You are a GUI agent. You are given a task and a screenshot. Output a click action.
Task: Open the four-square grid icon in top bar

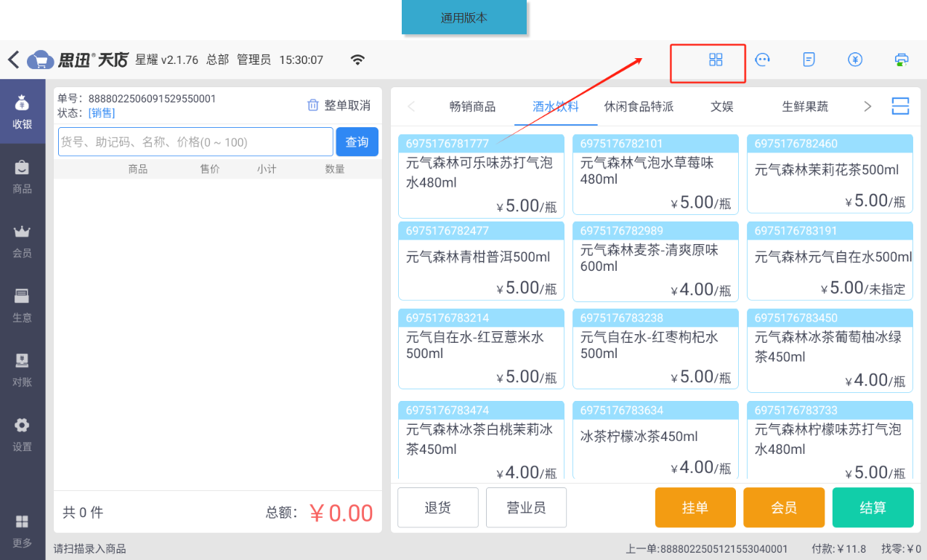716,60
